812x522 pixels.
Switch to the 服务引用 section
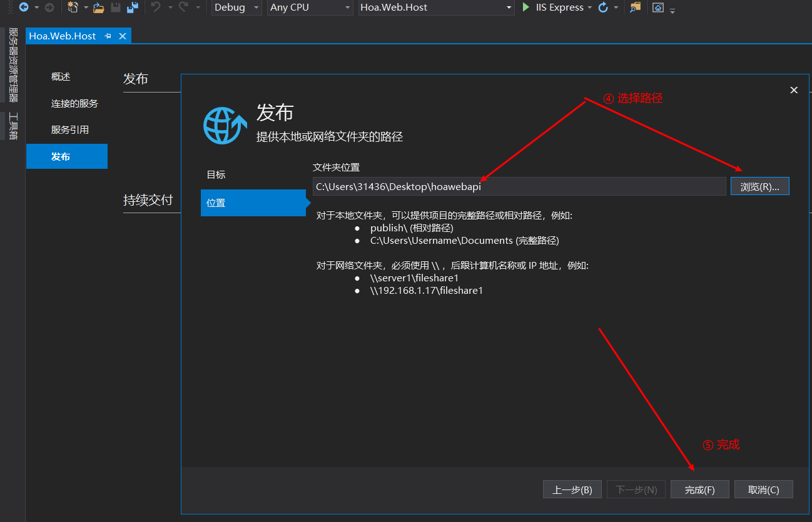click(x=70, y=130)
